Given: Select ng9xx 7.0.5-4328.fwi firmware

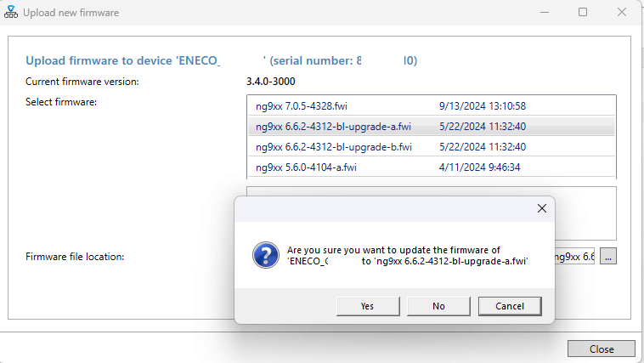Looking at the screenshot, I should 302,106.
